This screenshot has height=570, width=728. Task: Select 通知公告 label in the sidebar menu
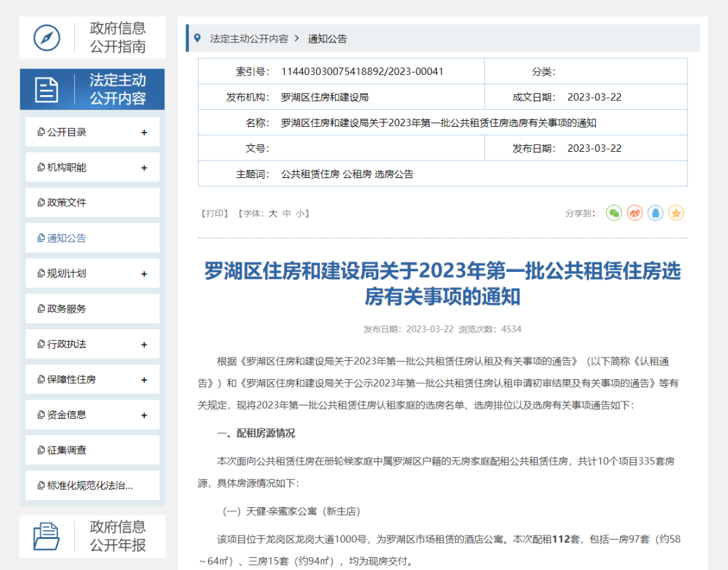(66, 238)
